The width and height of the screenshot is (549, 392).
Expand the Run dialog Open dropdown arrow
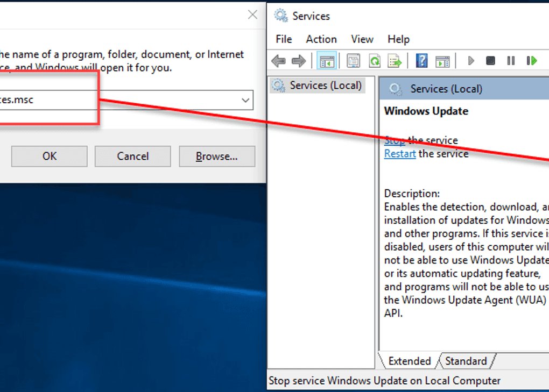pyautogui.click(x=245, y=100)
